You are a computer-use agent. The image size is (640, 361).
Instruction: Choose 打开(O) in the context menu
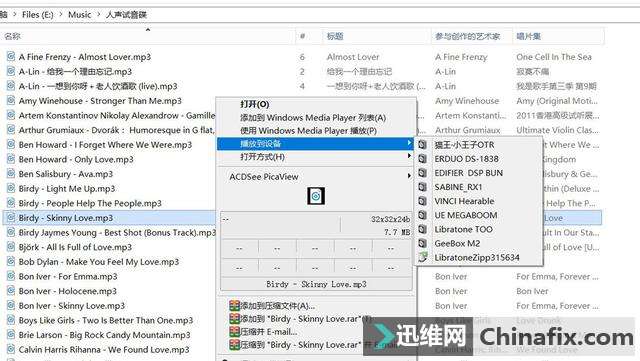click(254, 104)
